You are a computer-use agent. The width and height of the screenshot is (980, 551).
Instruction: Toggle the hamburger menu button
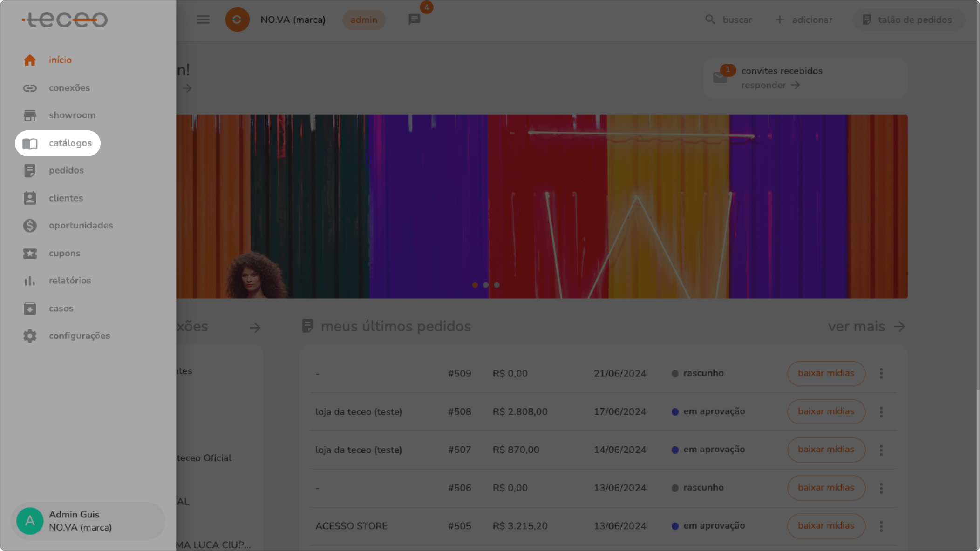pos(203,20)
